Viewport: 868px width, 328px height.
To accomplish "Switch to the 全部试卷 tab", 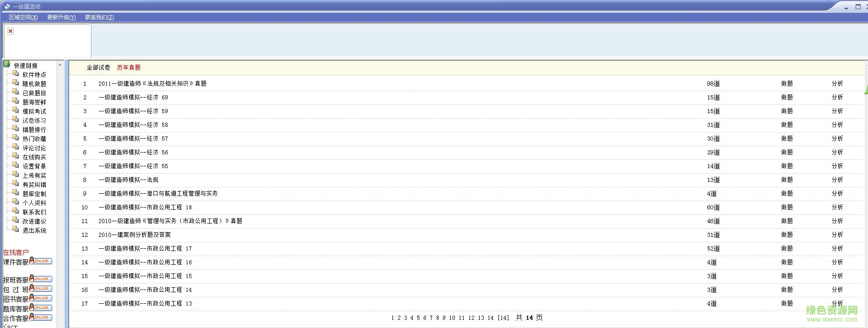I will [x=98, y=67].
